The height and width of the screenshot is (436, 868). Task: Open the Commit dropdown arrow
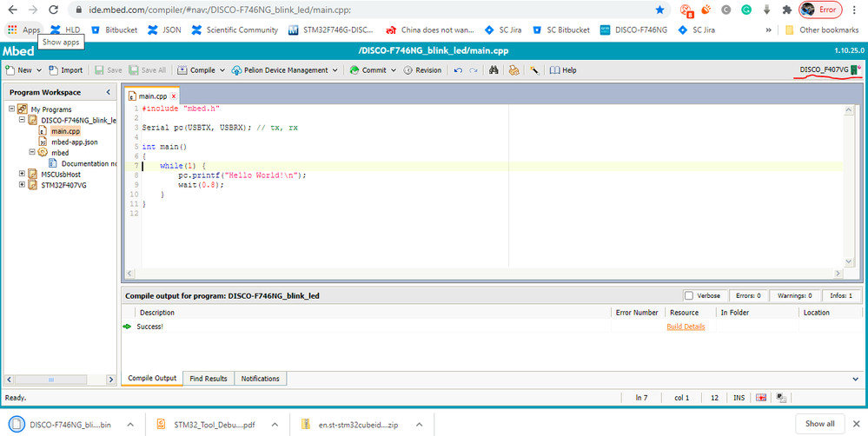[394, 70]
